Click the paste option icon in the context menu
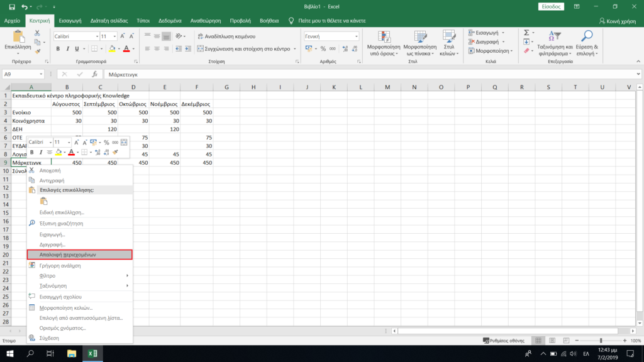 (x=43, y=201)
